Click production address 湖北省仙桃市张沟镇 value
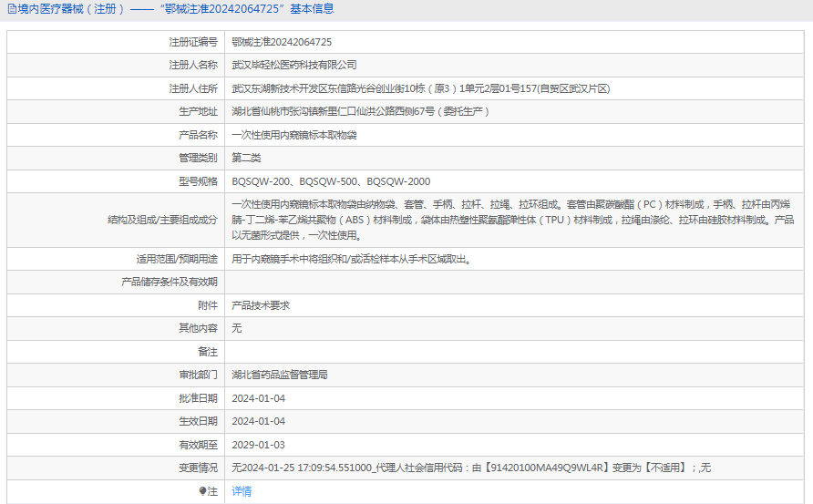Image resolution: width=813 pixels, height=504 pixels. click(360, 111)
